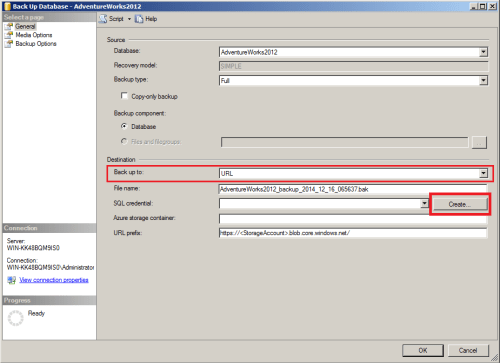Enable Copy-only backup checkbox
The image size is (500, 364).
(124, 96)
